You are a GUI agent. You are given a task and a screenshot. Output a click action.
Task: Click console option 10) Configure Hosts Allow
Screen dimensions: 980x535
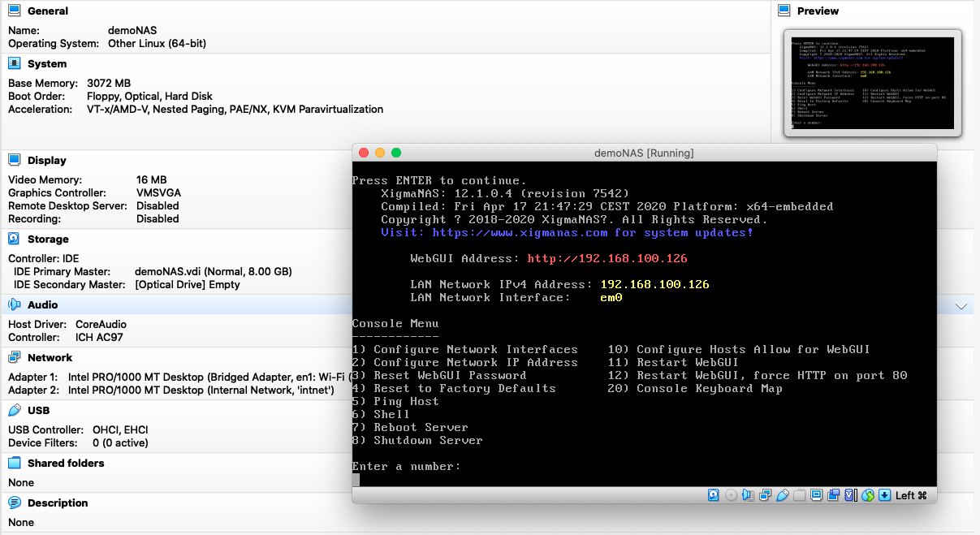739,349
